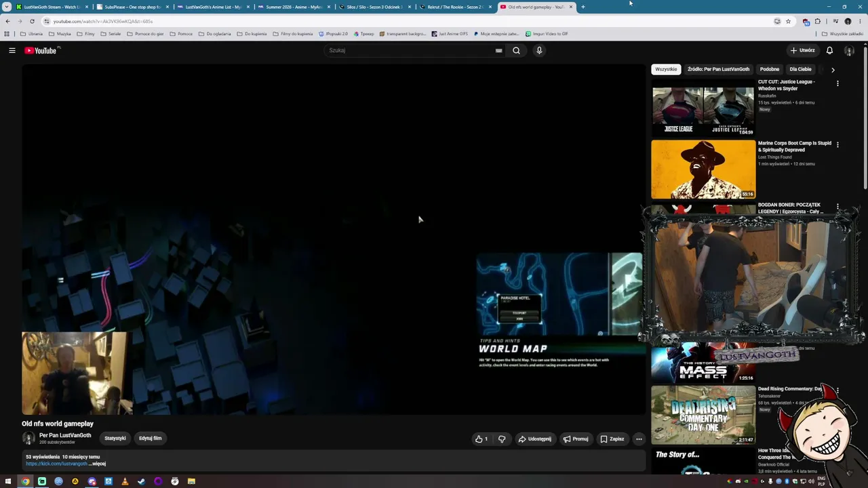This screenshot has width=868, height=488.
Task: Like the video with thumbs up
Action: pos(481,439)
